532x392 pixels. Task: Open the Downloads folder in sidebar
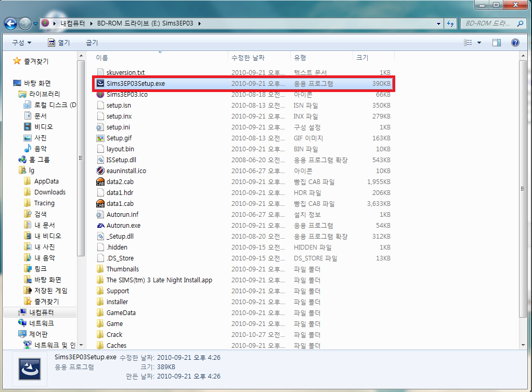pyautogui.click(x=44, y=192)
